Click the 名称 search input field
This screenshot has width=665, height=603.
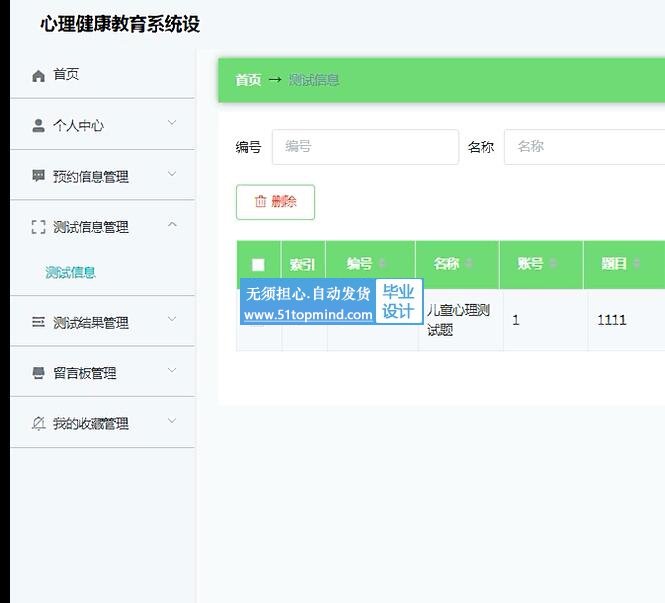pos(584,147)
